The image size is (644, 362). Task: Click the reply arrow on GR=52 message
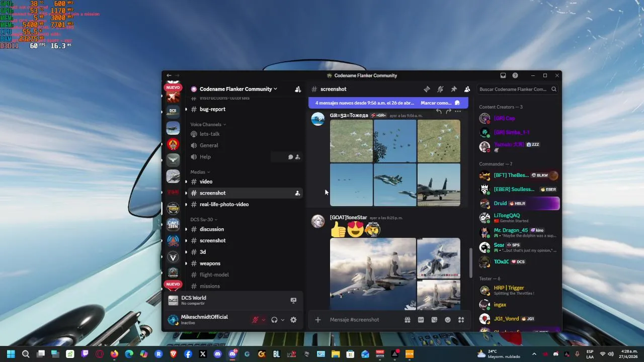tap(439, 111)
